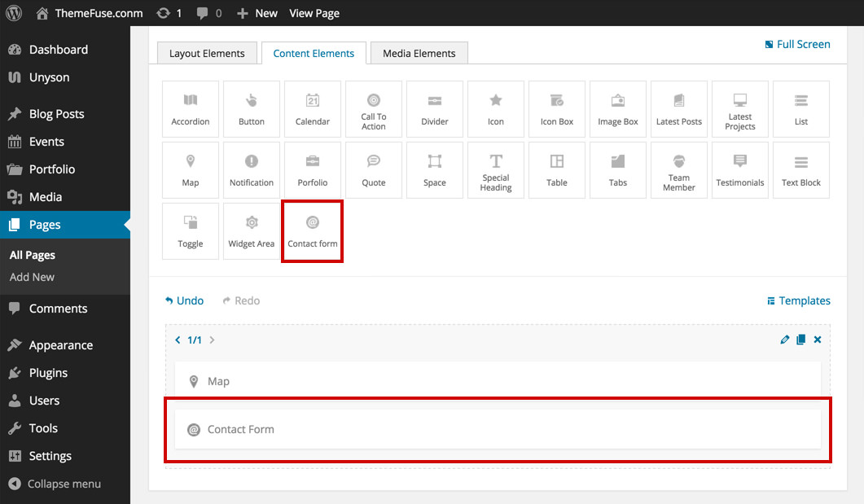This screenshot has width=864, height=504.
Task: Visit the ThemeFuse.conm site link
Action: (x=90, y=13)
